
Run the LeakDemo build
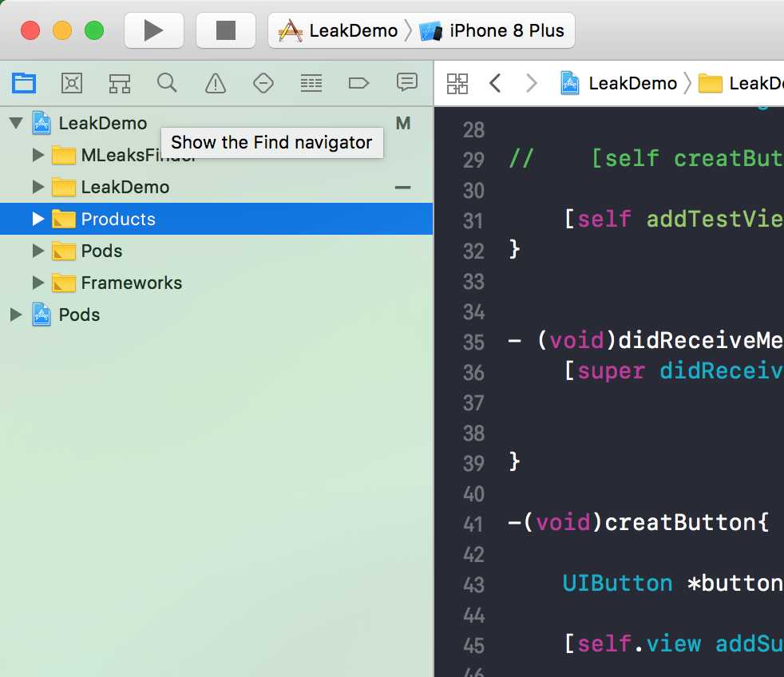click(153, 30)
